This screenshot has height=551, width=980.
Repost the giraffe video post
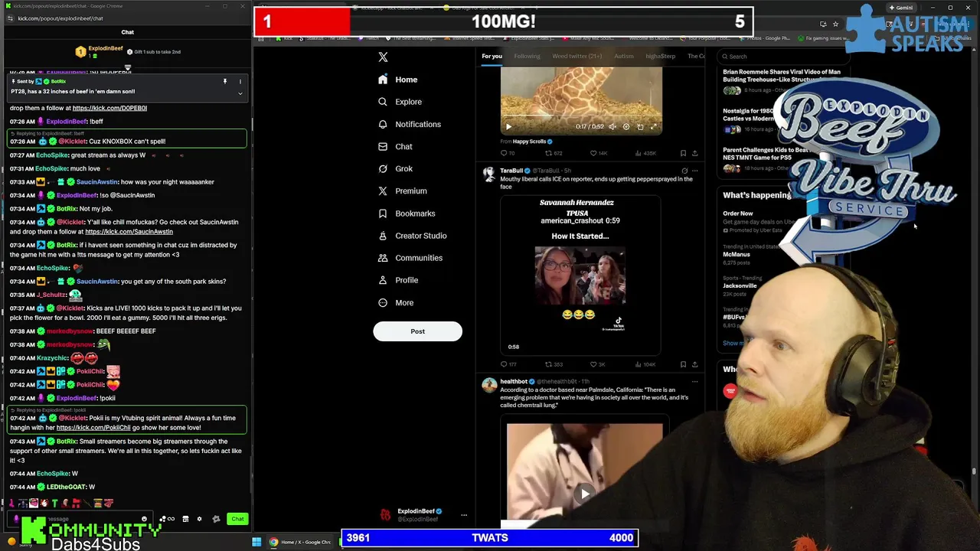coord(552,153)
